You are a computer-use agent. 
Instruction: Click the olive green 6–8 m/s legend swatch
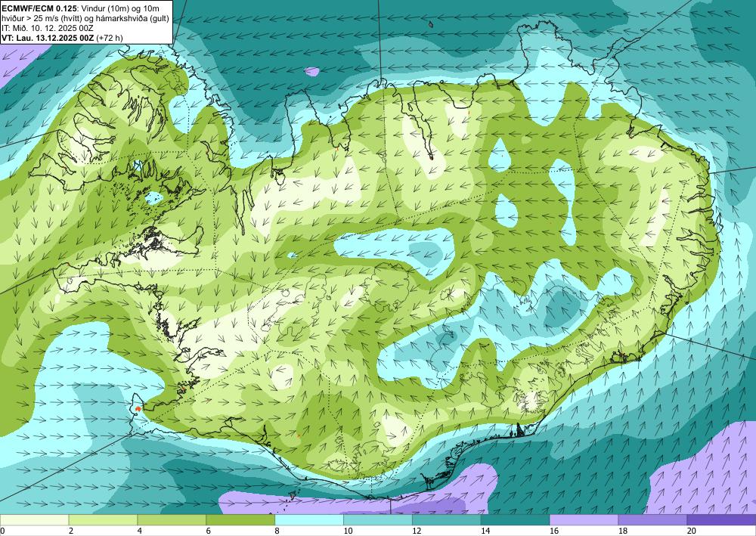click(x=240, y=519)
